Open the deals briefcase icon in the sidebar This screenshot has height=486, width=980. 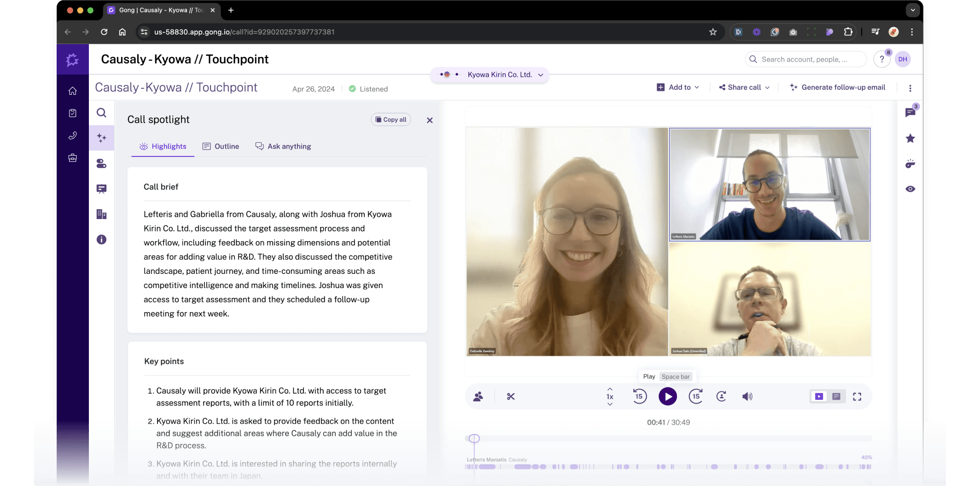tap(72, 157)
